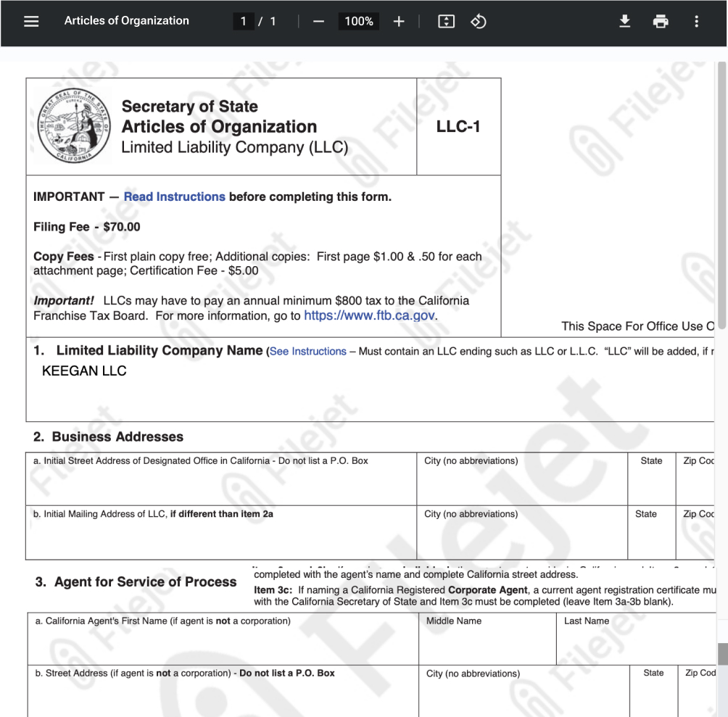Open the PDF sidebar hamburger menu
This screenshot has width=728, height=717.
pos(31,21)
